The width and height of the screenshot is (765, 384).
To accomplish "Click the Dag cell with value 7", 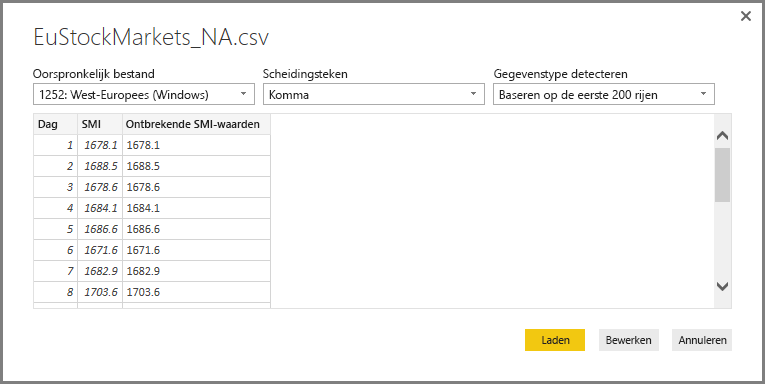I will tap(55, 271).
